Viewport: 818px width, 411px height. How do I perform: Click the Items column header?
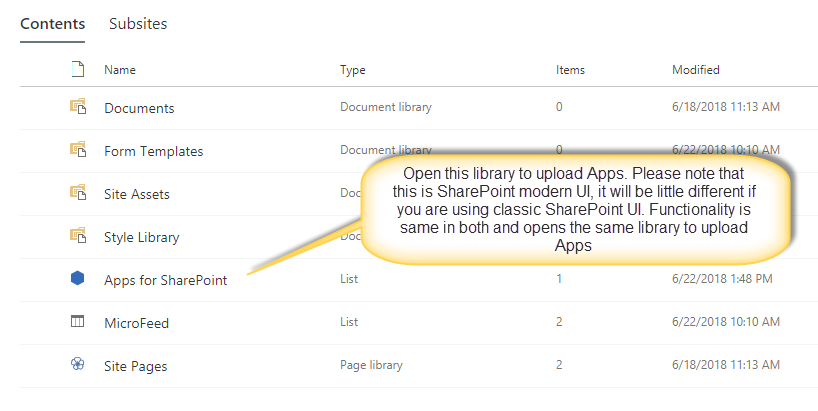coord(570,70)
